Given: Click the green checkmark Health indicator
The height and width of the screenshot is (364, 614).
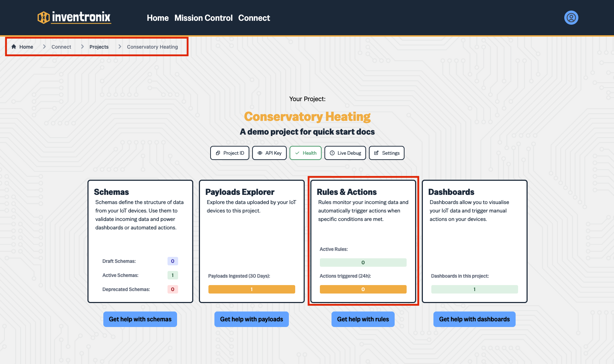Looking at the screenshot, I should coord(298,153).
